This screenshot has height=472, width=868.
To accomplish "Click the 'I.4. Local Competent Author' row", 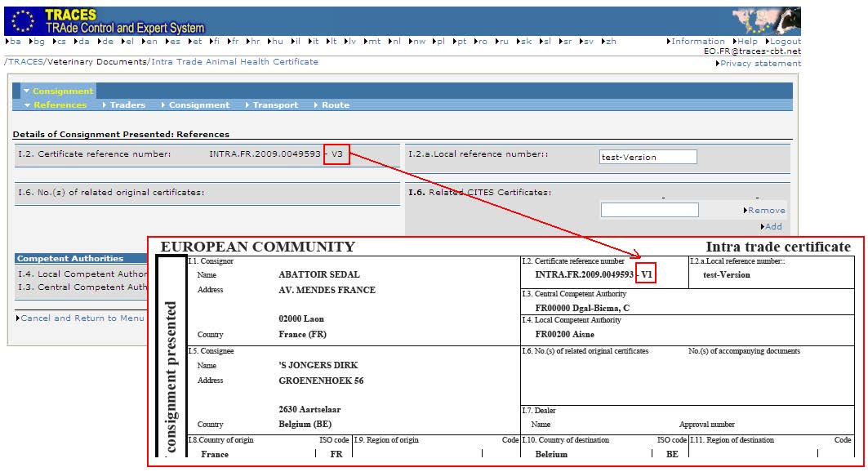I will point(82,274).
